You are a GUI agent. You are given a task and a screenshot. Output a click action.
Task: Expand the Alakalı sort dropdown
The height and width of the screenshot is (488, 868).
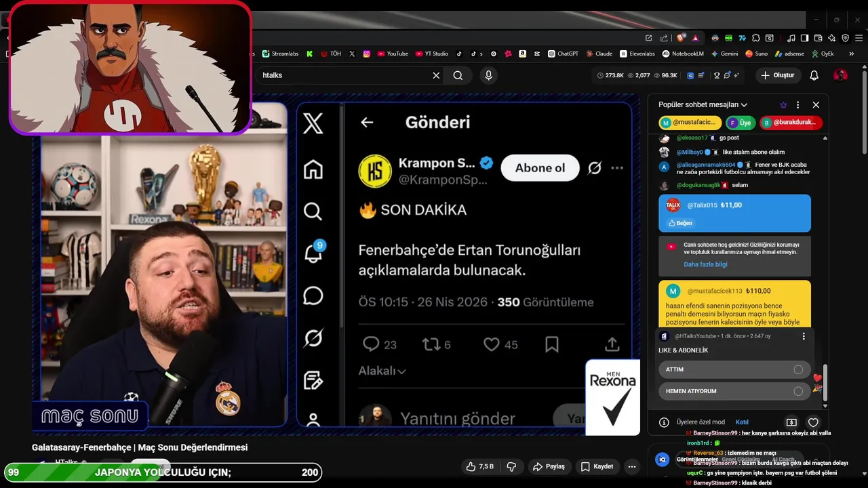[x=382, y=371]
